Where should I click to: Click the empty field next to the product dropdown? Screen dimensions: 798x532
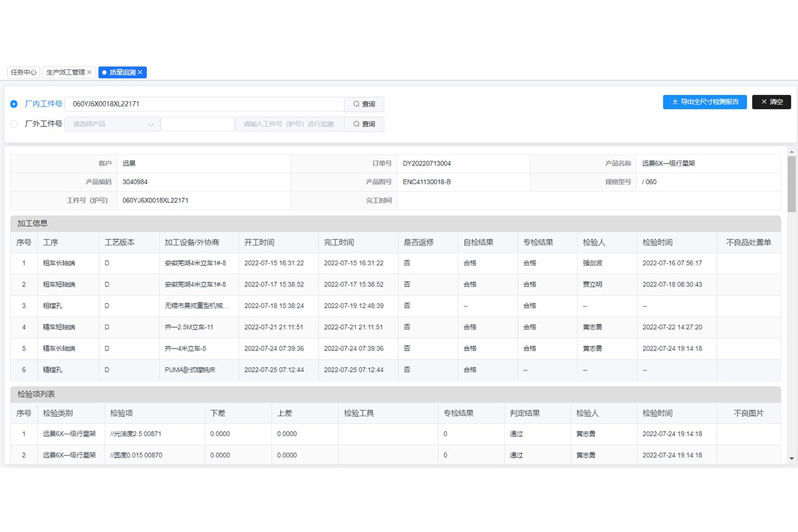coord(198,124)
